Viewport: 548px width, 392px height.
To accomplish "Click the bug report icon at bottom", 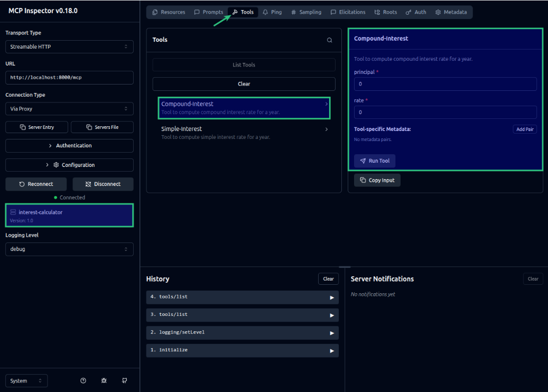I will pyautogui.click(x=104, y=380).
